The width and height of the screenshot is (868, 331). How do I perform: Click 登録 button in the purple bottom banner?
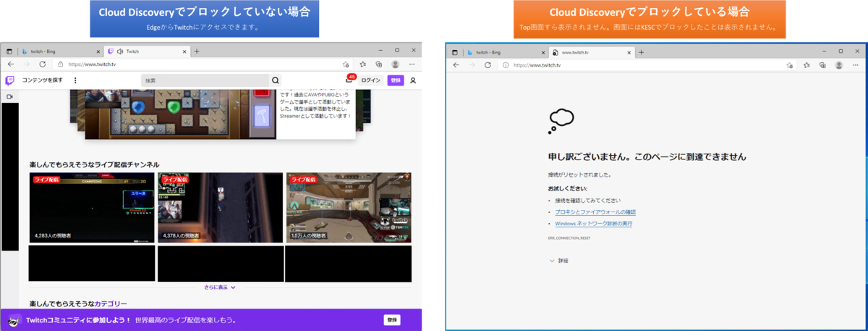pyautogui.click(x=392, y=319)
